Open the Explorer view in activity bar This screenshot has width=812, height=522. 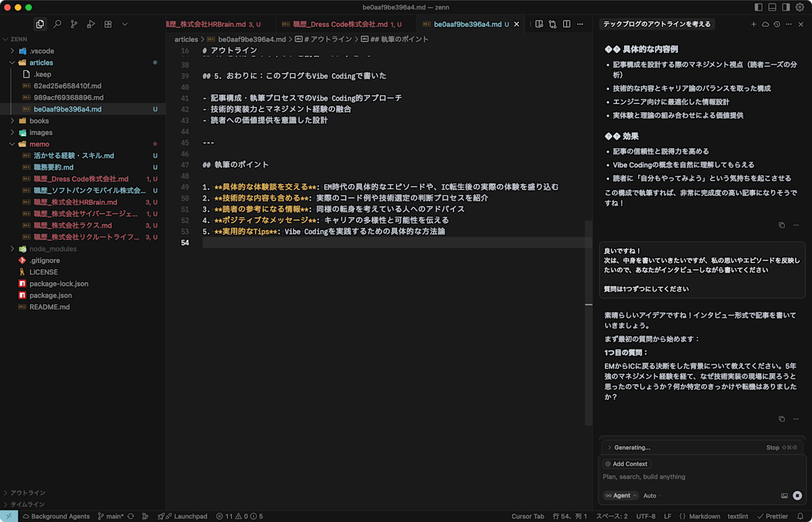[40, 24]
